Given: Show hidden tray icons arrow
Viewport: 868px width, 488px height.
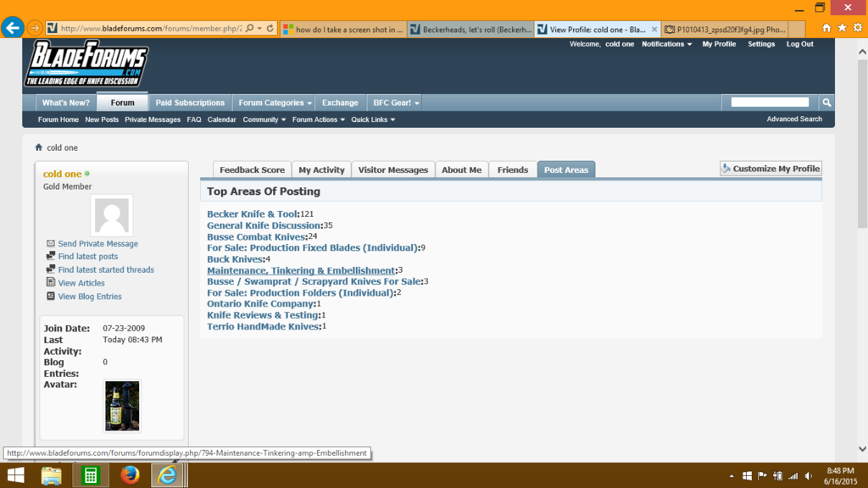Looking at the screenshot, I should (x=732, y=476).
